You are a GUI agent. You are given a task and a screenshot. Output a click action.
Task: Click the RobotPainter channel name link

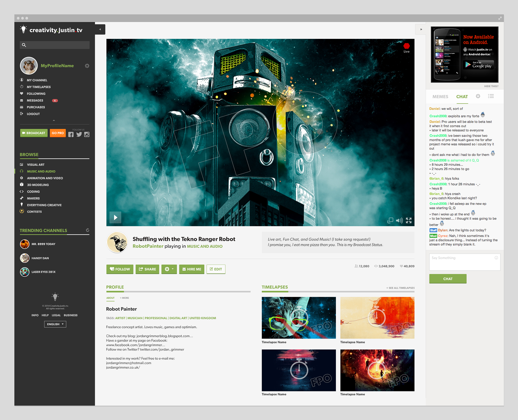pyautogui.click(x=148, y=246)
